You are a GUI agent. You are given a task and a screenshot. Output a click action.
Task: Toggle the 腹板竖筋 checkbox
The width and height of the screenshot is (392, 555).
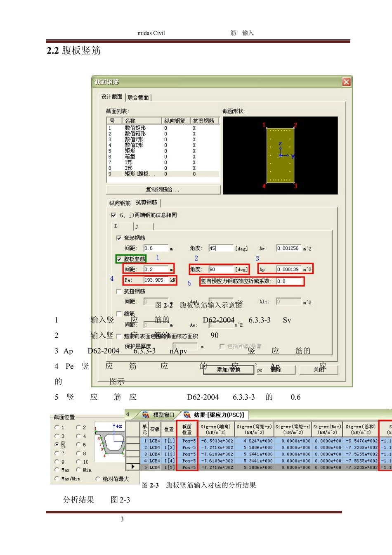(x=119, y=259)
